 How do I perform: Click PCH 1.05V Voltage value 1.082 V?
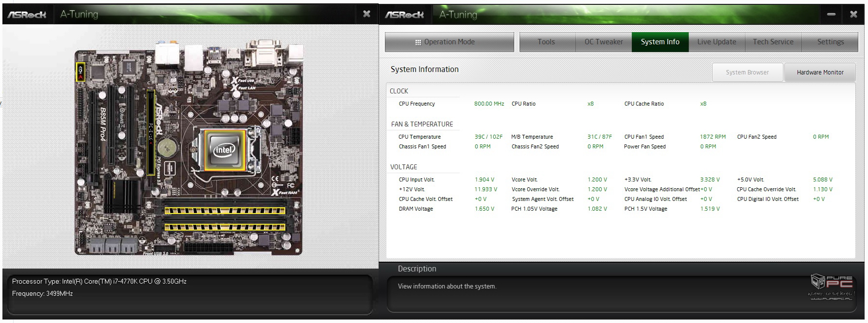tap(597, 209)
